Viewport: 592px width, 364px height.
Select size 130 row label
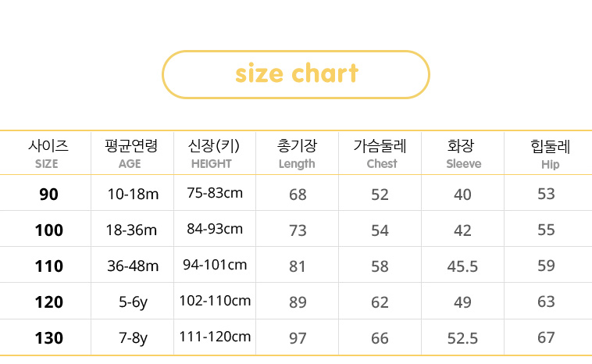(x=48, y=338)
